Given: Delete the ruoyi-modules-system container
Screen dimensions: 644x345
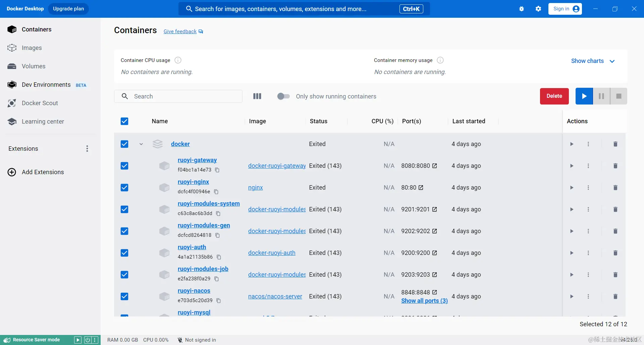Looking at the screenshot, I should [615, 209].
